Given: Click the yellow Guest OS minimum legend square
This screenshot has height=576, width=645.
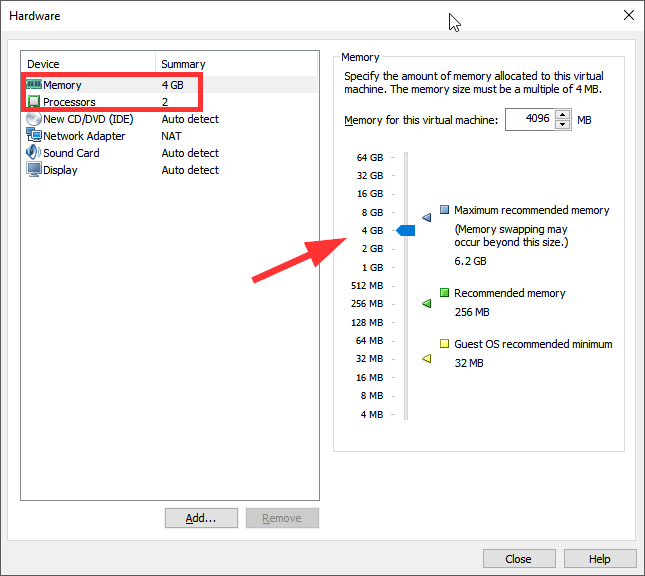Looking at the screenshot, I should tap(444, 344).
